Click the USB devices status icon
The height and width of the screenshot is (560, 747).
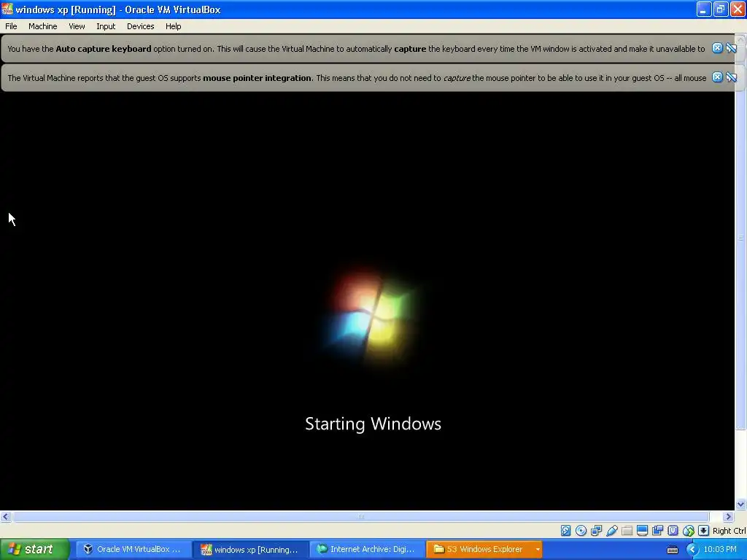tap(612, 531)
